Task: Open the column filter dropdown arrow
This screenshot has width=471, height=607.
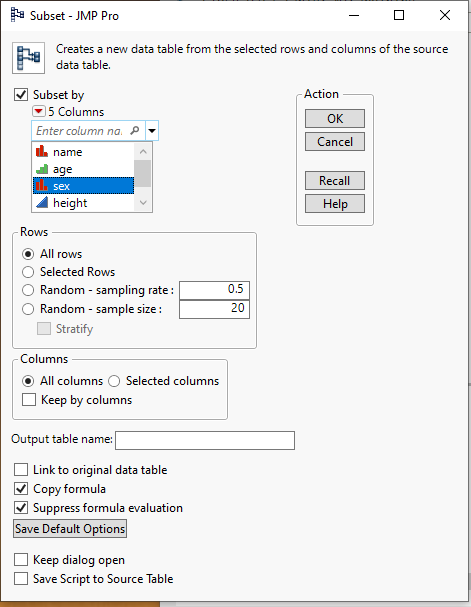Action: pos(152,130)
